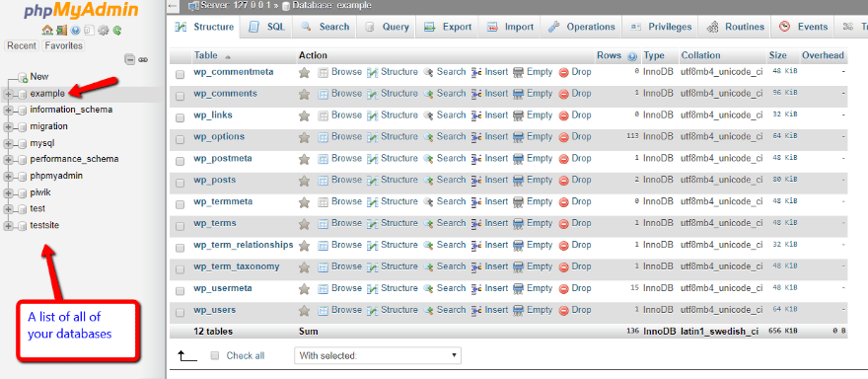Click the Drop icon for wp_posts
Screen dimensions: 868x379
pyautogui.click(x=563, y=180)
